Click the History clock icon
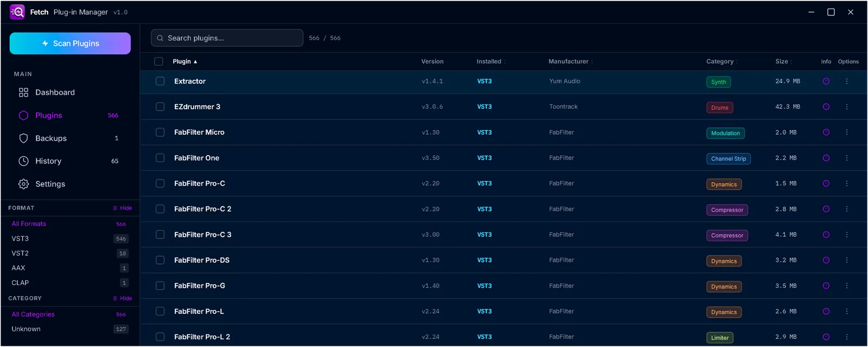The width and height of the screenshot is (868, 347). pos(23,161)
